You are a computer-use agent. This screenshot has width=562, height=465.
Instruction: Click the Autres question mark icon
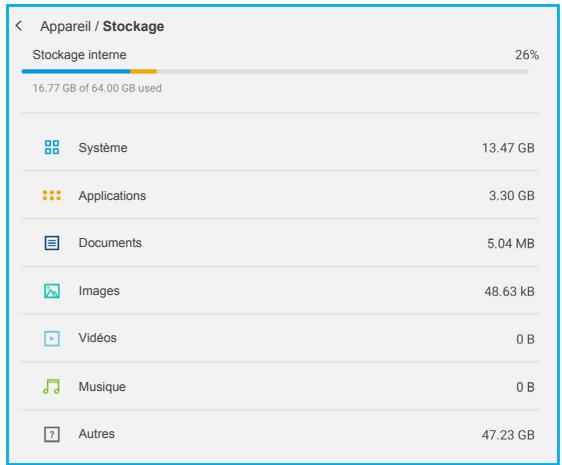click(52, 434)
